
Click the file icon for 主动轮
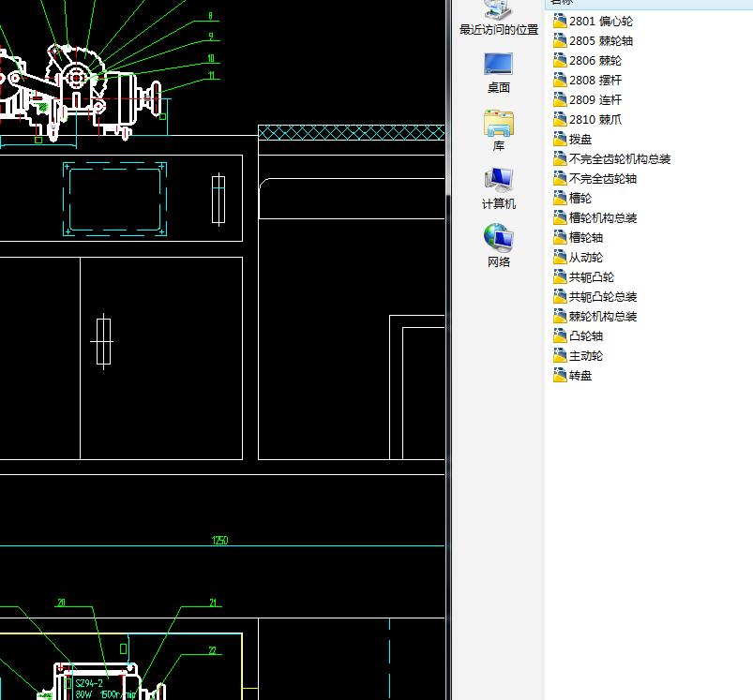click(x=560, y=355)
